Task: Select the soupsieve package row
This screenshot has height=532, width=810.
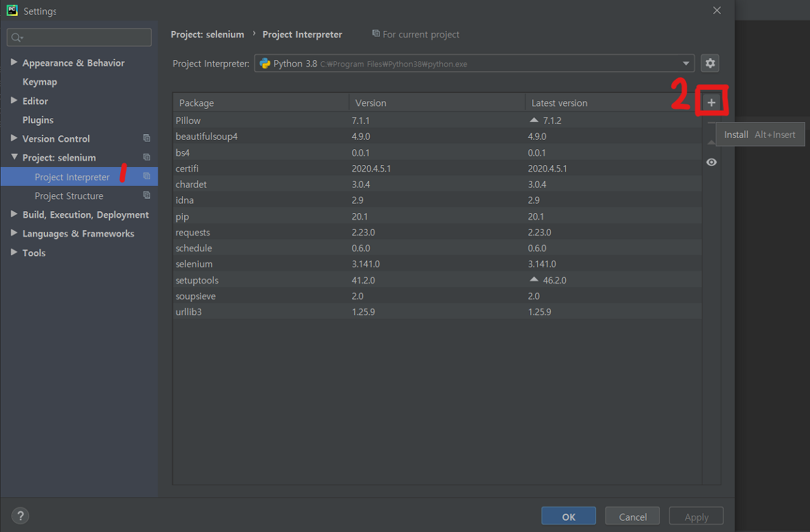Action: (x=437, y=296)
